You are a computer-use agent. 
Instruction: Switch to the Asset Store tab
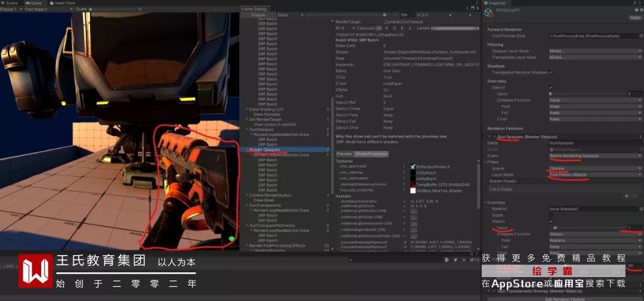click(x=63, y=3)
